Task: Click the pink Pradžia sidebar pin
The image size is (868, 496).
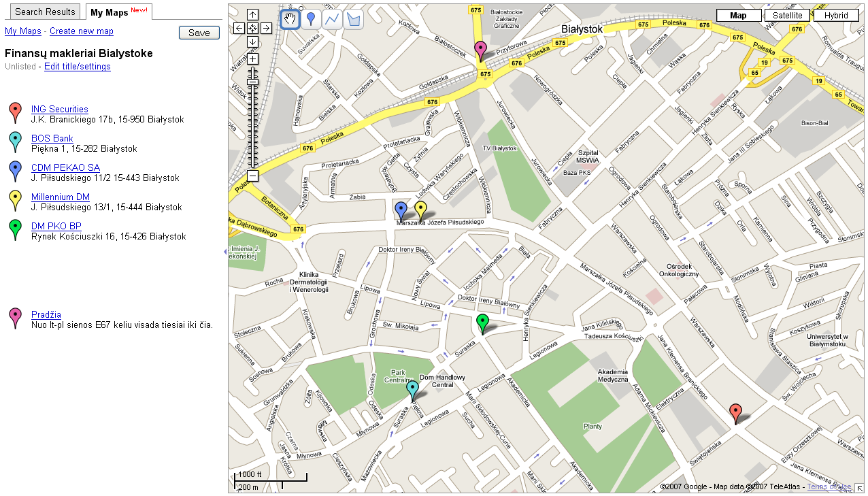Action: (x=15, y=318)
